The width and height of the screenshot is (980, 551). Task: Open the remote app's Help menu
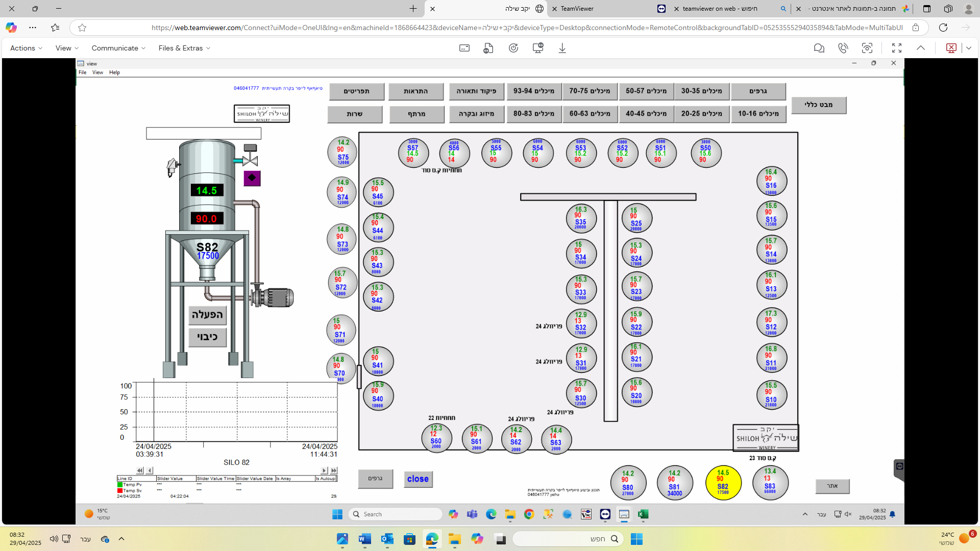(x=114, y=72)
